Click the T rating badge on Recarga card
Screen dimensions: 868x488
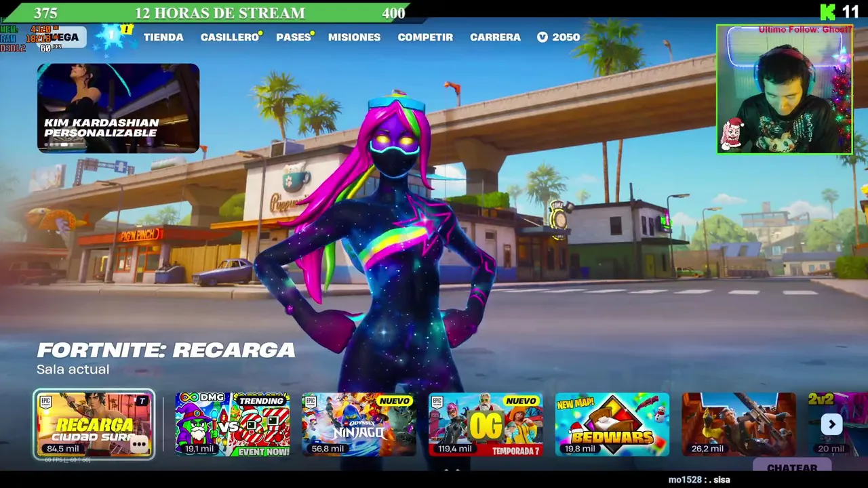coord(142,401)
